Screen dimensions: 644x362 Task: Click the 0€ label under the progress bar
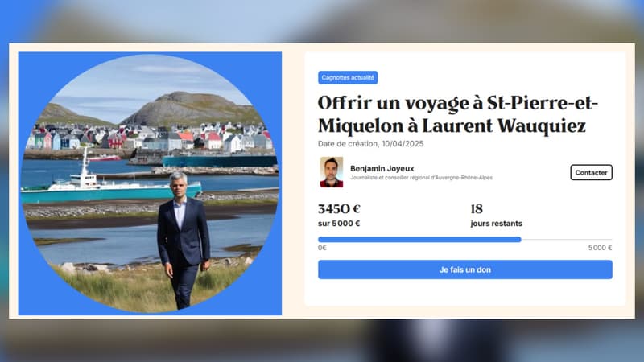(322, 248)
